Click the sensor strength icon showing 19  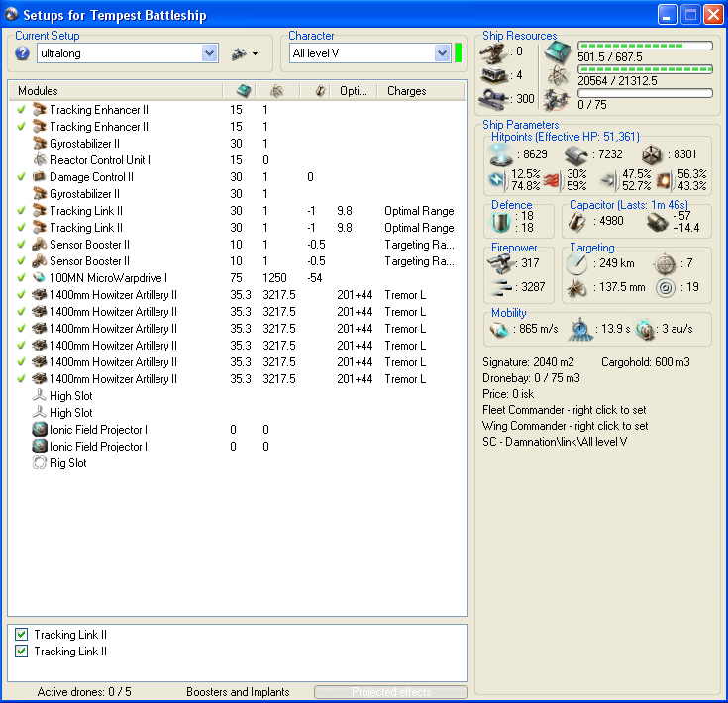click(666, 288)
